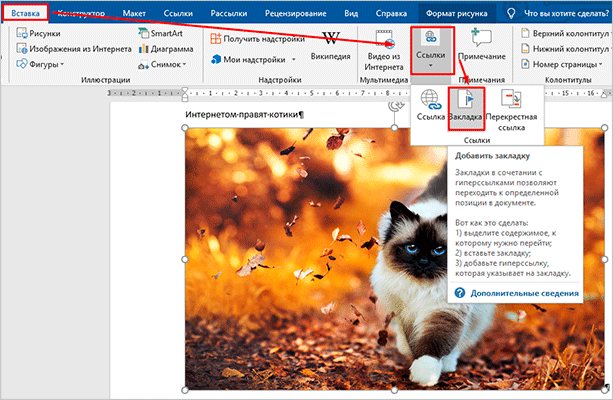The image size is (613, 400).
Task: Click the Колонтитулы group label
Action: pyautogui.click(x=568, y=80)
